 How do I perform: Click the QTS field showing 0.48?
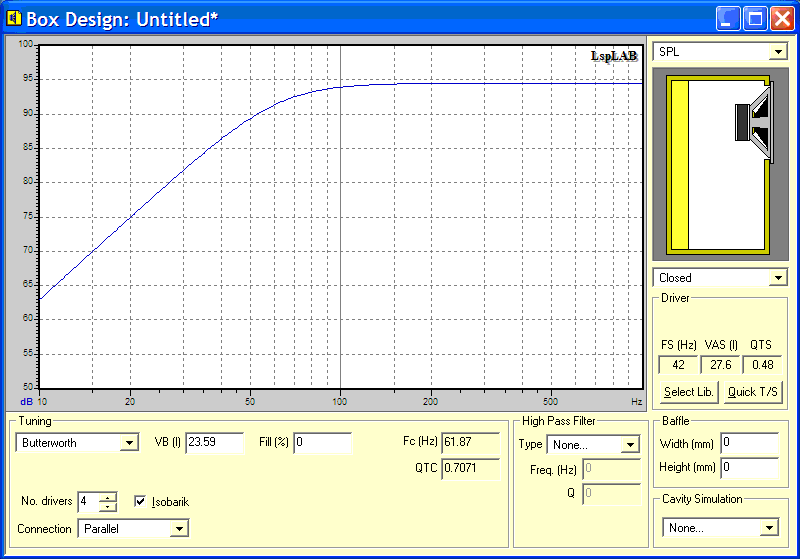762,365
